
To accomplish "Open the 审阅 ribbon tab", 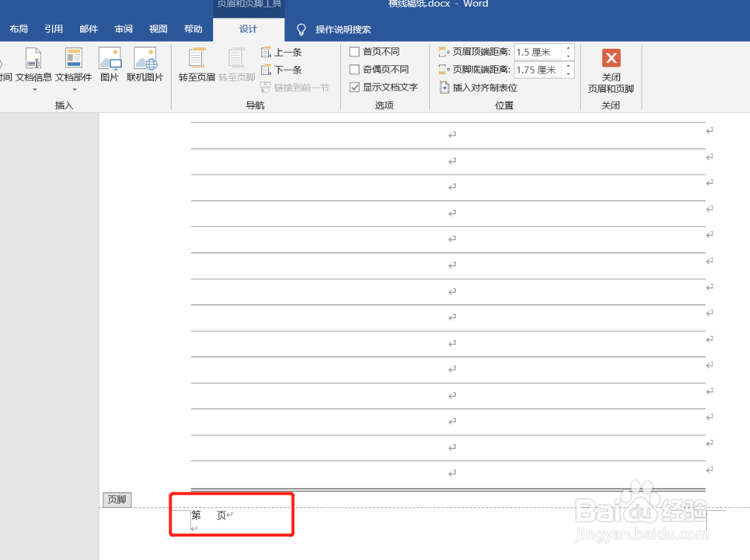I will point(123,29).
